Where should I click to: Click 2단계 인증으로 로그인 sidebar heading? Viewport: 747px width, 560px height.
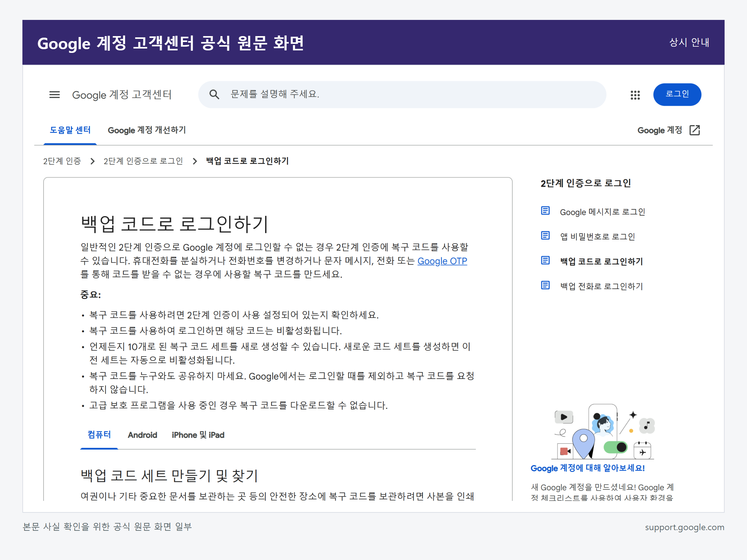[585, 183]
